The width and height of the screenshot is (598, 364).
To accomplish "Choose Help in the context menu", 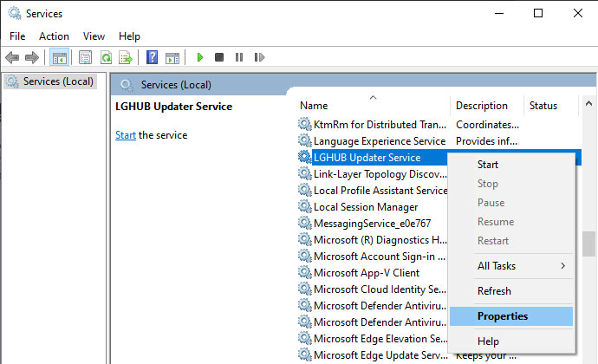I will point(511,341).
